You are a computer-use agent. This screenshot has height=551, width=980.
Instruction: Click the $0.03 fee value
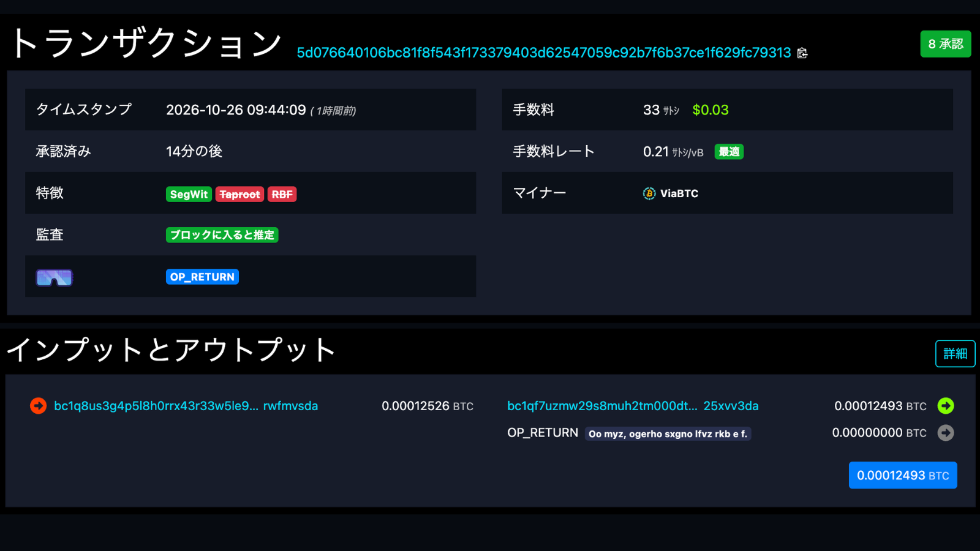710,110
